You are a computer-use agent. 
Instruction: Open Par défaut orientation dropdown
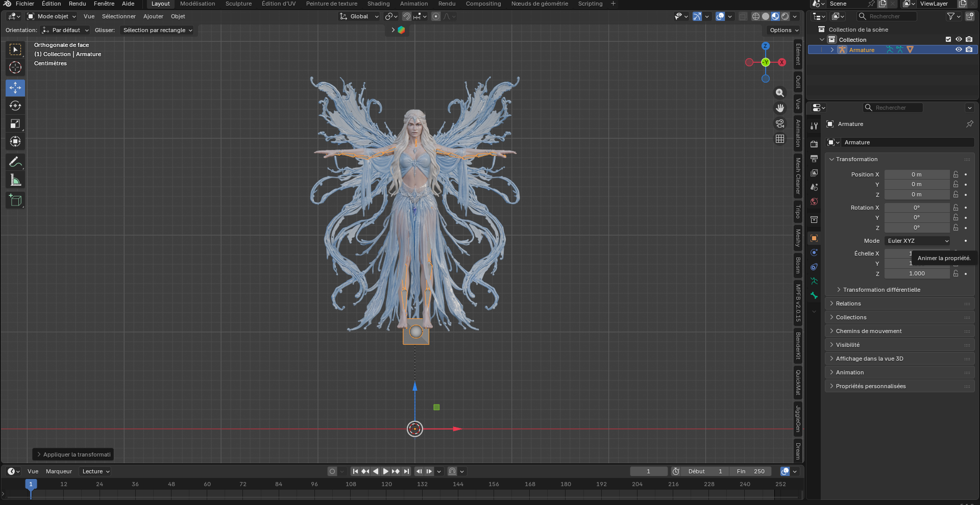65,30
